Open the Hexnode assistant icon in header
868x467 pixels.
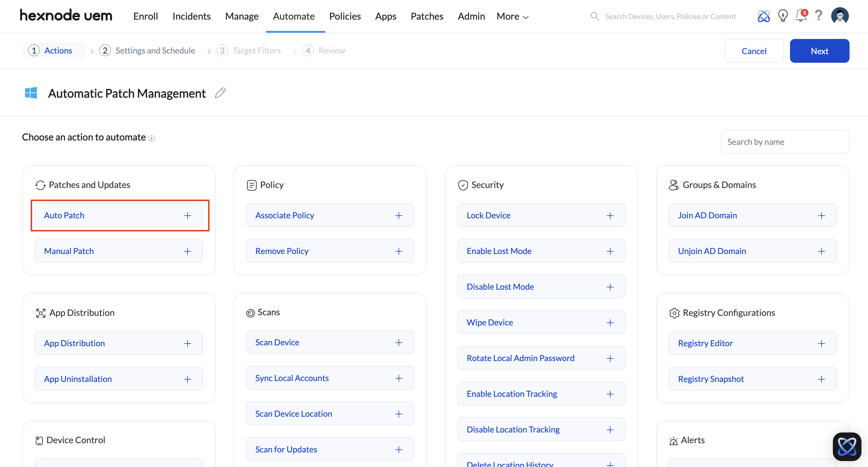click(763, 16)
